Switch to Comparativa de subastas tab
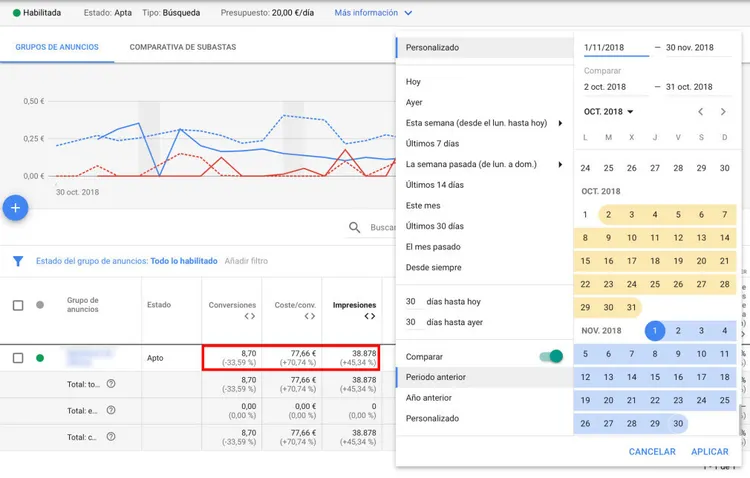The width and height of the screenshot is (750, 478). (x=183, y=47)
